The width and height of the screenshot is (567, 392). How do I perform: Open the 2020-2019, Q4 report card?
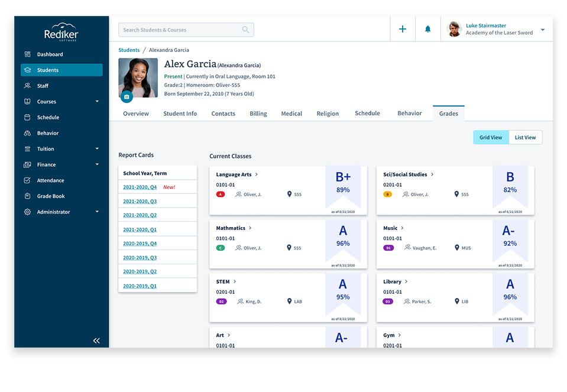tap(140, 244)
